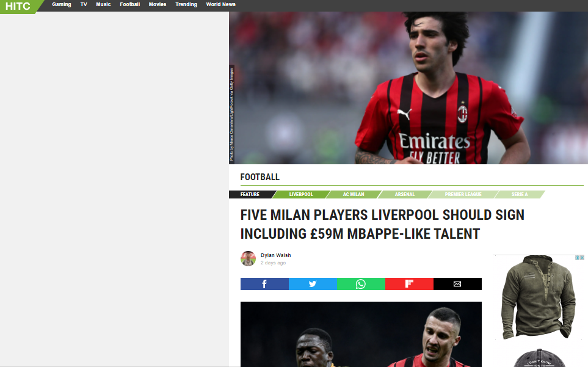
Task: Open the Premier League tag
Action: pos(463,195)
